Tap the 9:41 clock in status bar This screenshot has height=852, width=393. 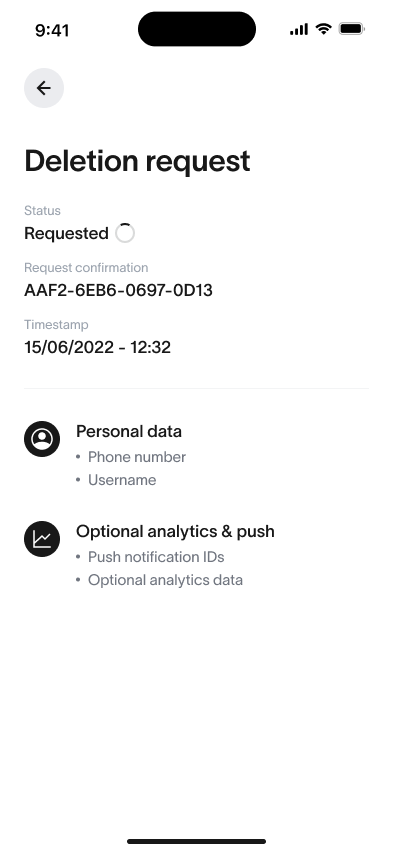click(x=52, y=30)
